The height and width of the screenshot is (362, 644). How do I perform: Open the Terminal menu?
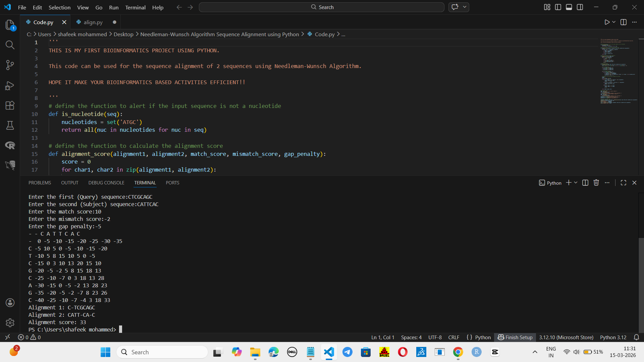pyautogui.click(x=135, y=7)
